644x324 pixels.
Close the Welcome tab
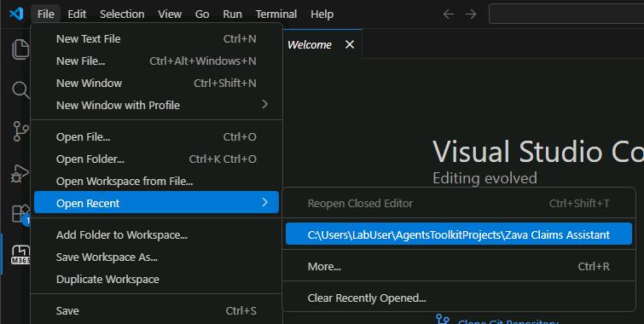(x=350, y=44)
